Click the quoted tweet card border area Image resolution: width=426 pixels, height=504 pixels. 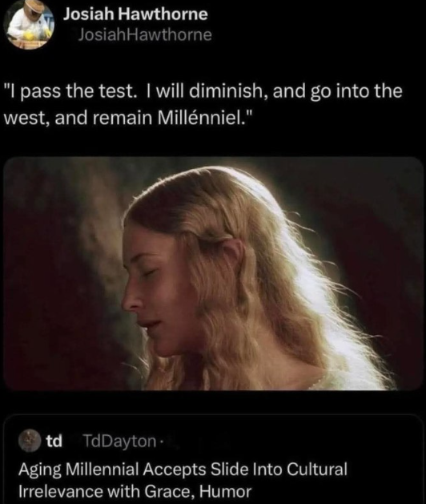213,415
